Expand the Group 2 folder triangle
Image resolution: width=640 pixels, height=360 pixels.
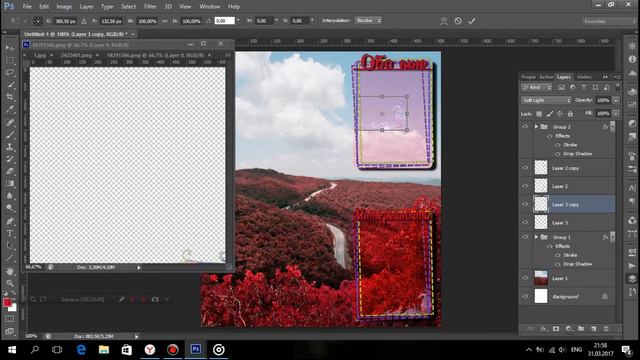tap(536, 127)
